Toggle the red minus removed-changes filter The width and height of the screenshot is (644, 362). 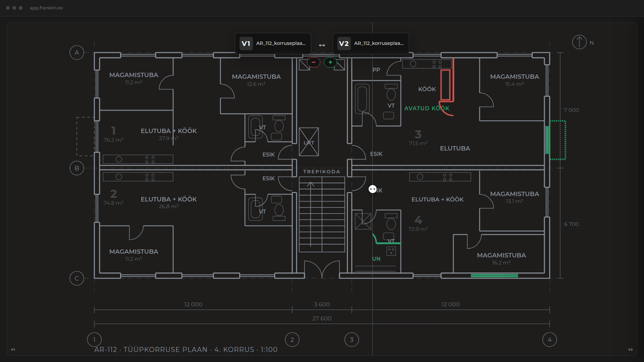314,62
